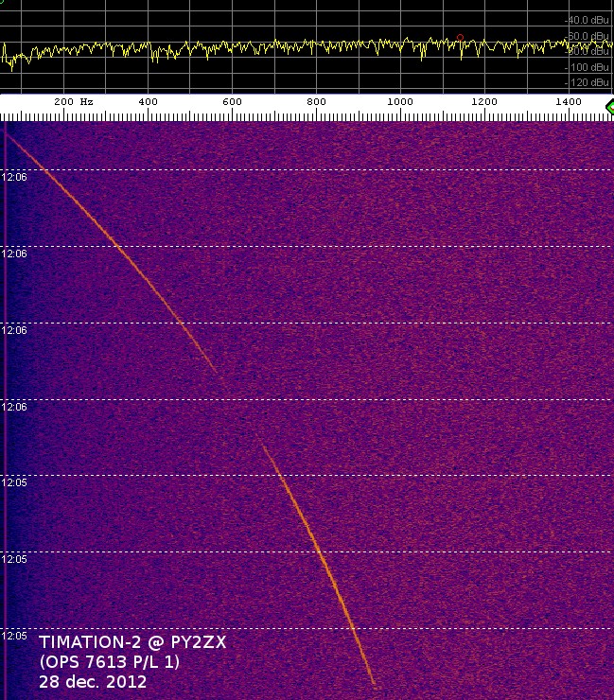
Task: Click the 28 dec. 2012 date text
Action: click(93, 681)
